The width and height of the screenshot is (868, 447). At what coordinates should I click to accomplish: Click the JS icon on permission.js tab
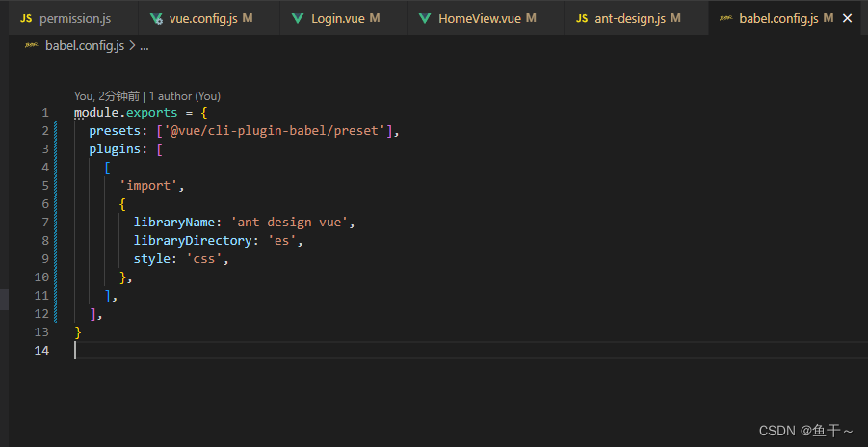(26, 19)
